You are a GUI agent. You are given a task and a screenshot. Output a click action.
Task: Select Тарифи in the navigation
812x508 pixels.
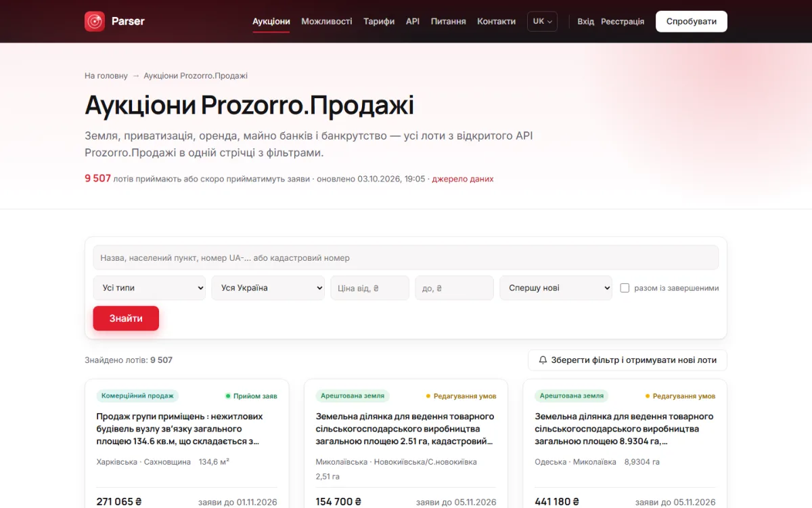[379, 21]
